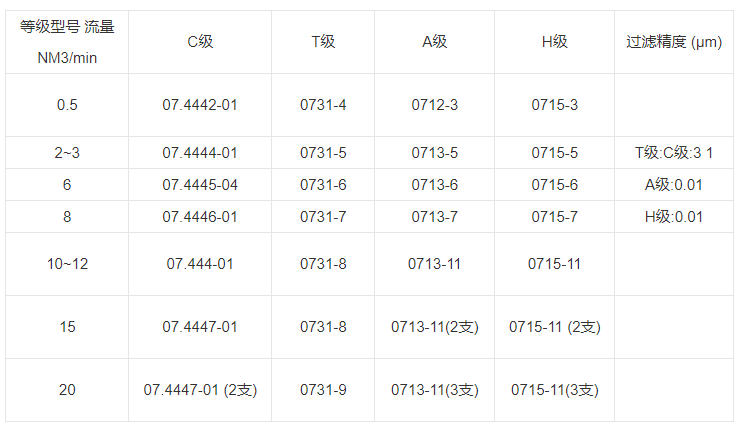Click the 2~3 flow rate cell
Viewport: 740px width, 426px height.
[x=67, y=153]
